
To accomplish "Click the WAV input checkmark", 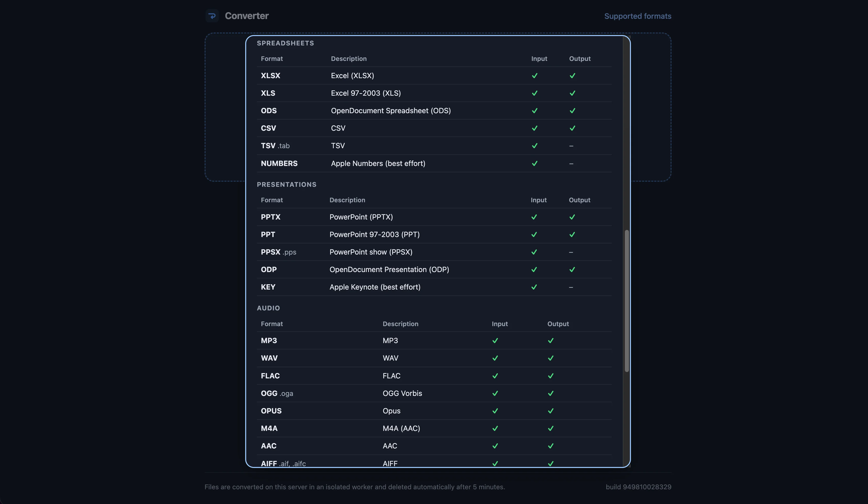I will [495, 358].
